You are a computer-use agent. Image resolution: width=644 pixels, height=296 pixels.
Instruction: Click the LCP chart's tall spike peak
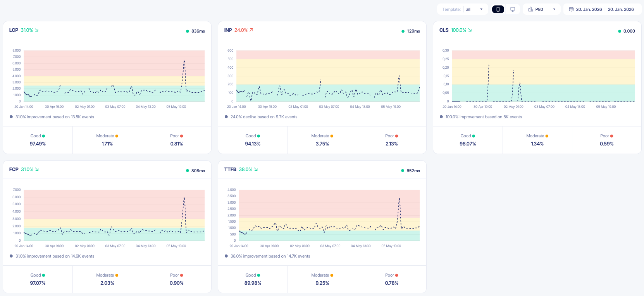(x=184, y=61)
